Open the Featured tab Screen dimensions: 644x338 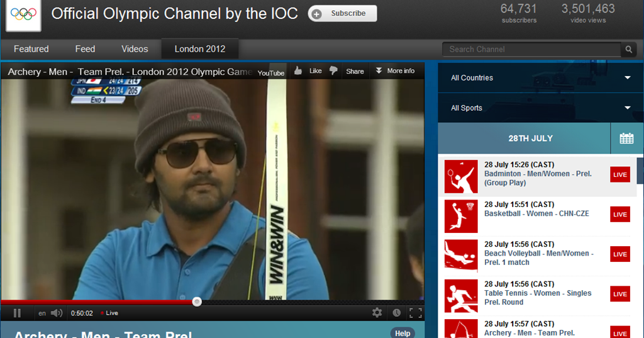tap(31, 49)
